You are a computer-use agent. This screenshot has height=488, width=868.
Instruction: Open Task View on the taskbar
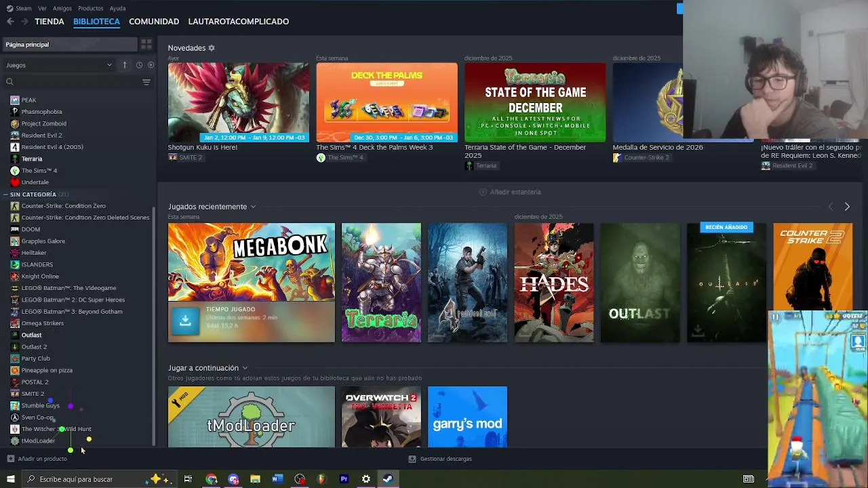coord(188,479)
